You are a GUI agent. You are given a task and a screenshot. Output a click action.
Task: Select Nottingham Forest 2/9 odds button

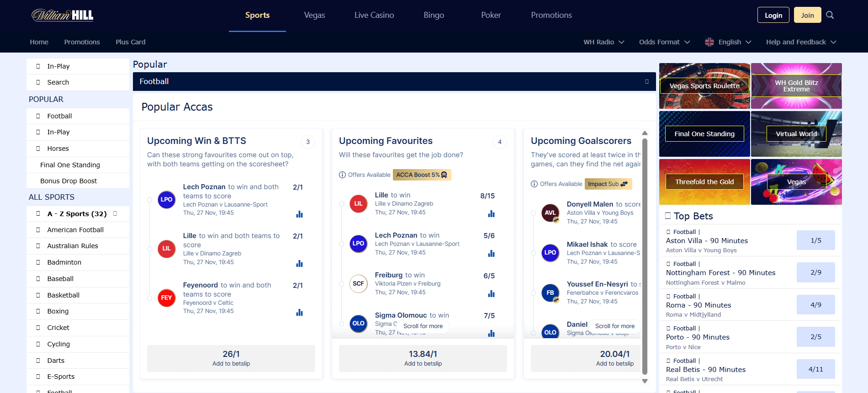pyautogui.click(x=816, y=272)
